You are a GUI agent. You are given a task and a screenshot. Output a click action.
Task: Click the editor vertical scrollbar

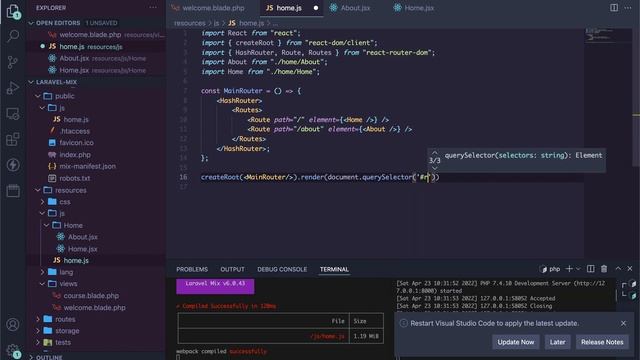tap(636, 98)
